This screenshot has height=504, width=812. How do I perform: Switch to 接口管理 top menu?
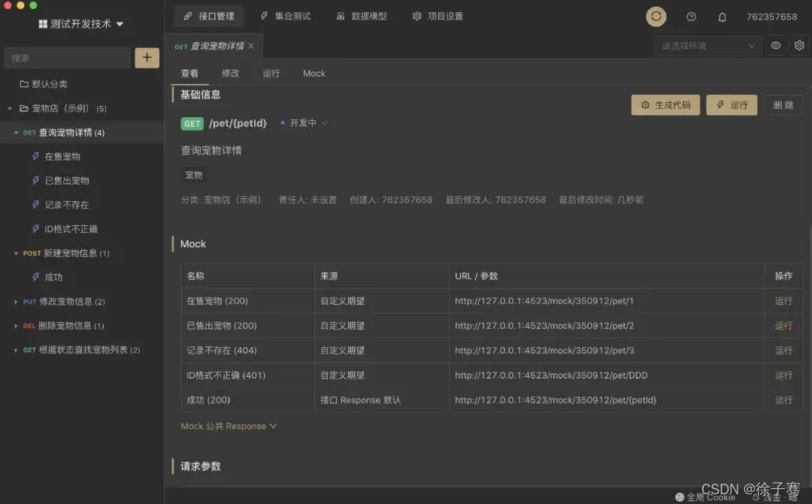(x=209, y=16)
